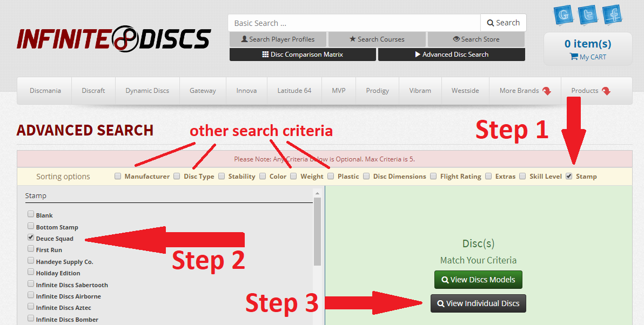The image size is (644, 325).
Task: Click the stamp list scrollbar thumb
Action: pos(317,232)
